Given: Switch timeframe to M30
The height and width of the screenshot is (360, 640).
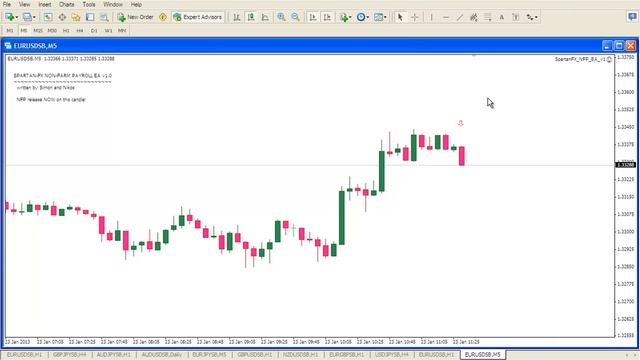Looking at the screenshot, I should coord(52,31).
